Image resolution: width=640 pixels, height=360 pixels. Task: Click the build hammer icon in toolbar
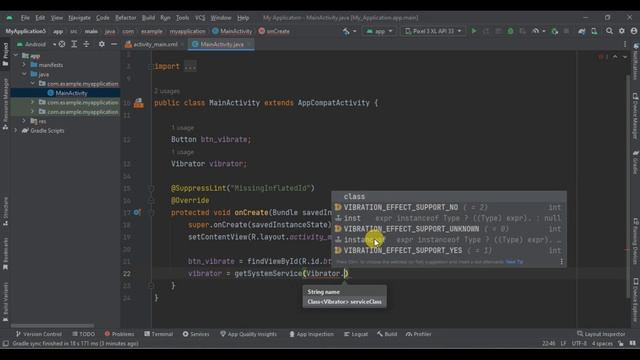[x=346, y=31]
